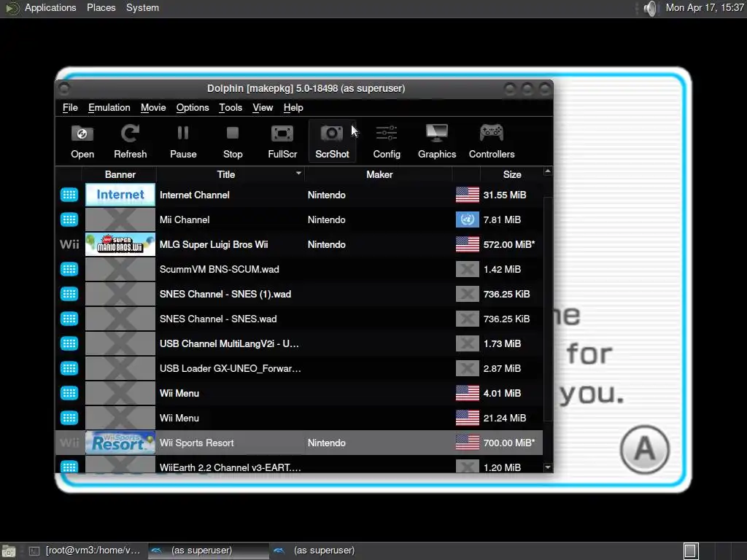Click USA flag on 4.01 MiB Wii Menu

click(x=468, y=393)
